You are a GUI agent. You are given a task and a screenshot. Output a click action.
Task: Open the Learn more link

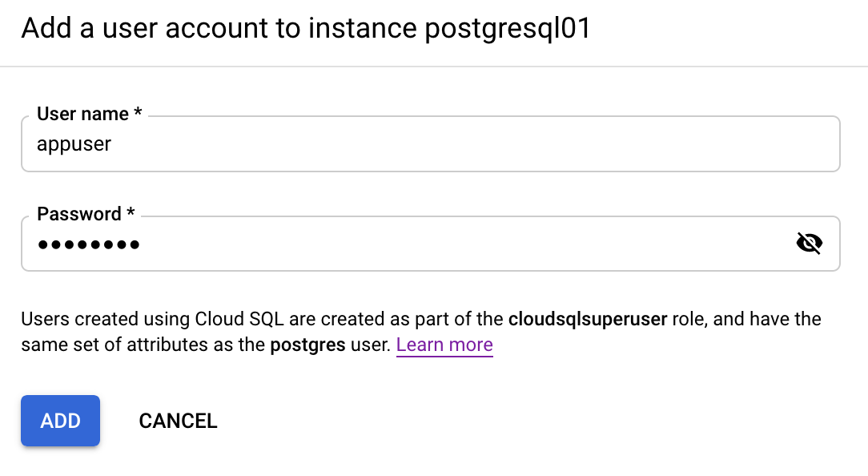coord(444,345)
